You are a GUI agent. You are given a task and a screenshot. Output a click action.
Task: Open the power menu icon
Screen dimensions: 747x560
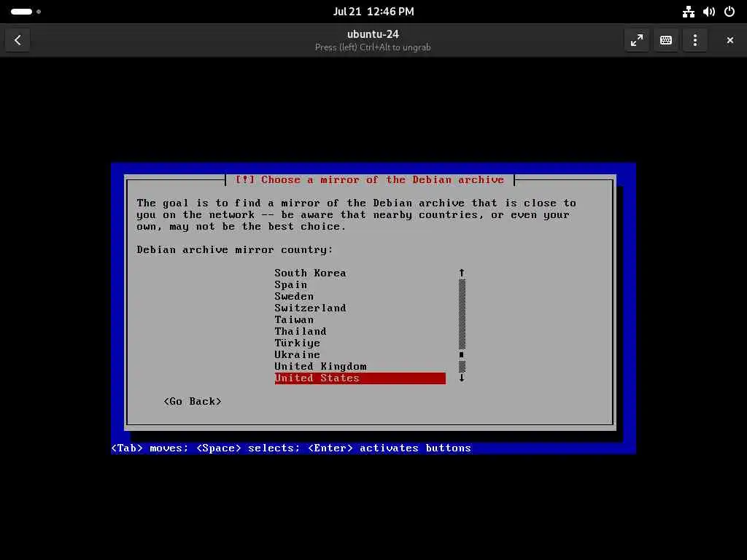(x=729, y=12)
